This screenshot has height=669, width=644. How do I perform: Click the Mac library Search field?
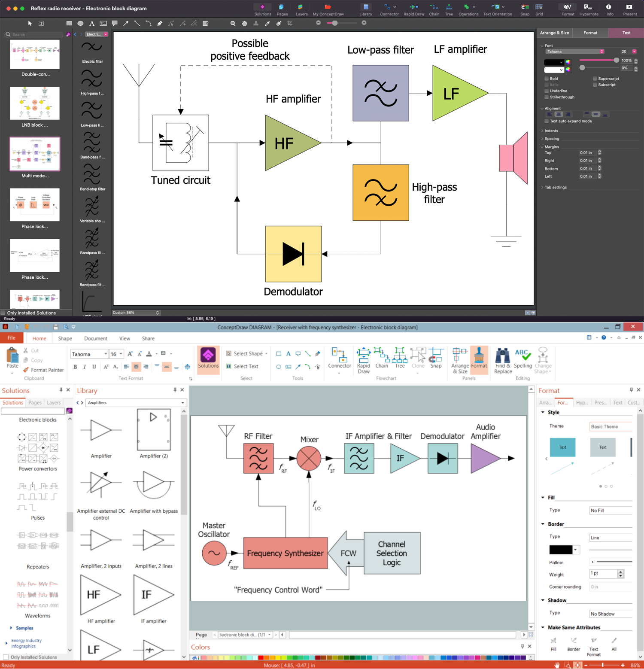[34, 34]
